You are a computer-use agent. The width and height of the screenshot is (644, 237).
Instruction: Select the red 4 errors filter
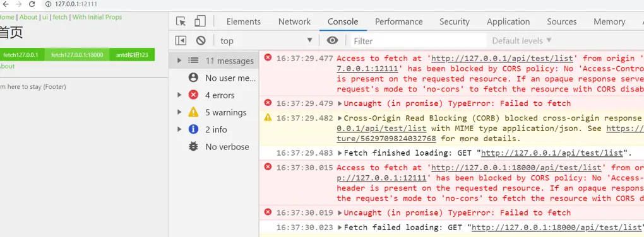(213, 95)
